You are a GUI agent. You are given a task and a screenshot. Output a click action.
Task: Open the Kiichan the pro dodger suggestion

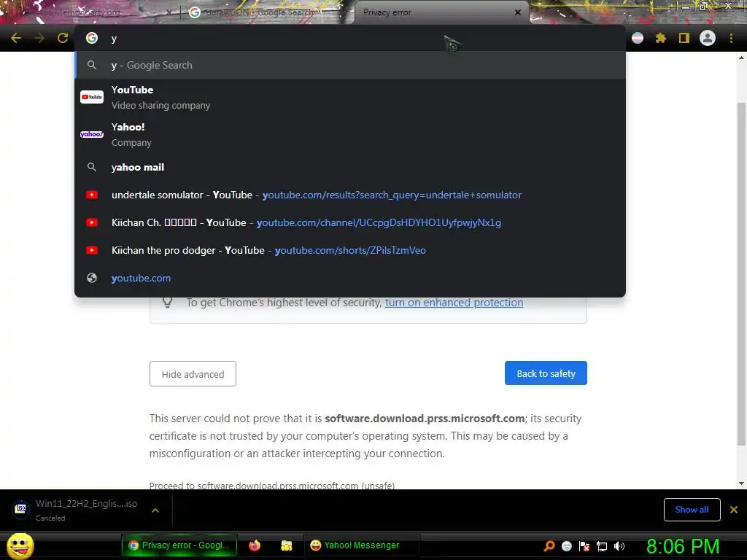[x=350, y=250]
